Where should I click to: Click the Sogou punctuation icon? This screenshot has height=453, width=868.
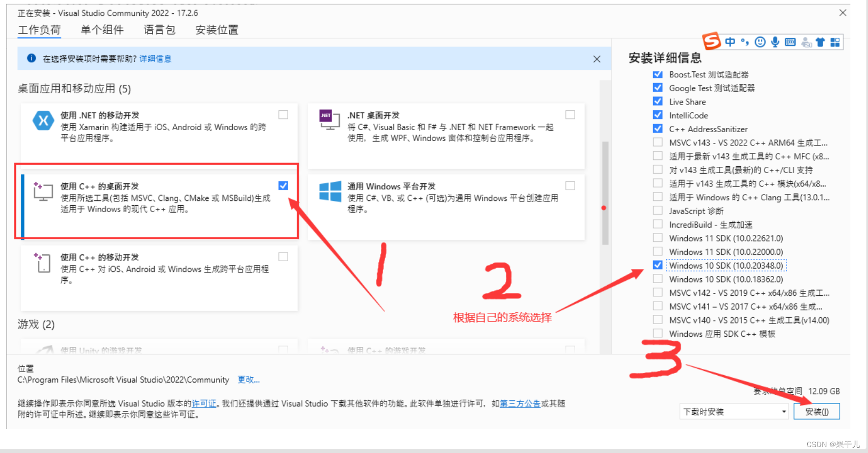745,42
